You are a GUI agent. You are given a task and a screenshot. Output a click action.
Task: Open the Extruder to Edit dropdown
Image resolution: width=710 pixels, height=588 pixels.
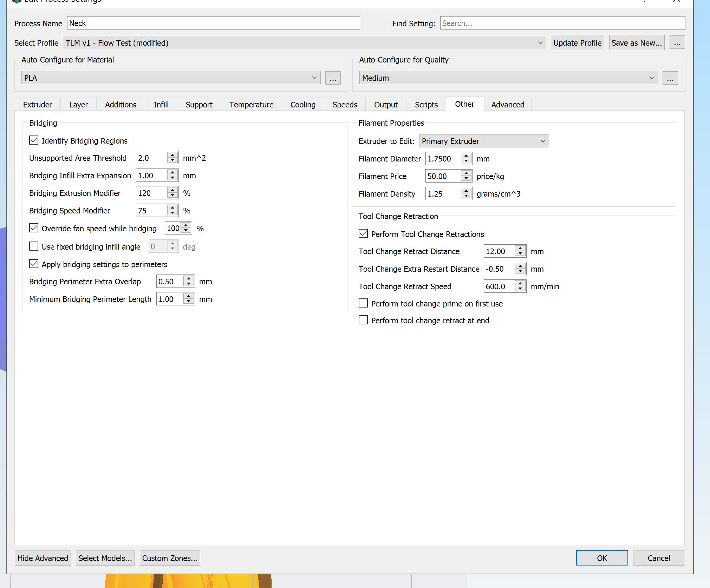(x=484, y=141)
